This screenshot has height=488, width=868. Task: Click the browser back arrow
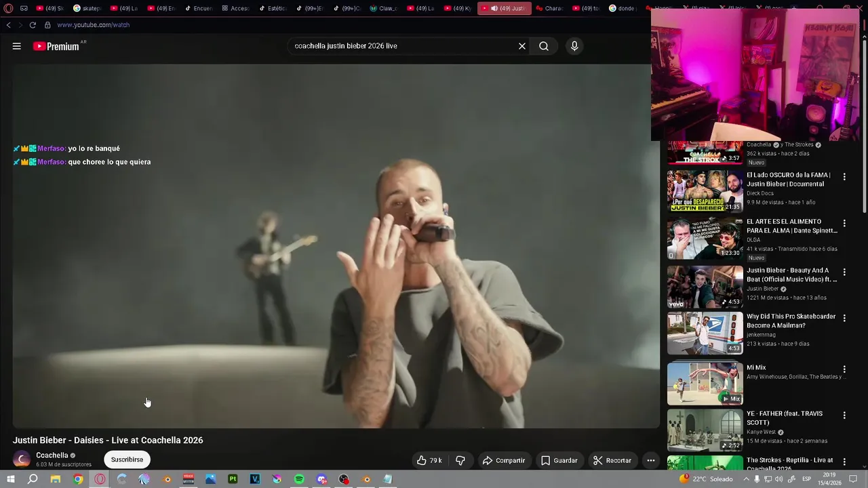(x=8, y=25)
